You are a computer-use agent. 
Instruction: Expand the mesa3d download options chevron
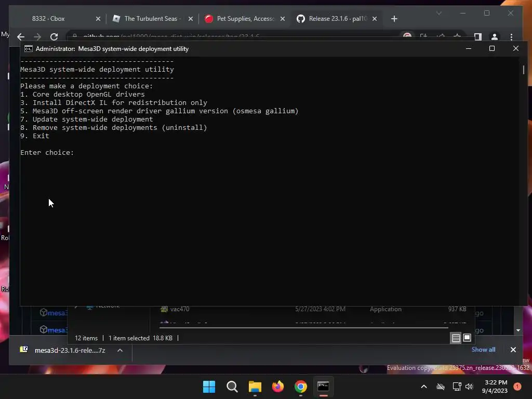[x=120, y=350]
